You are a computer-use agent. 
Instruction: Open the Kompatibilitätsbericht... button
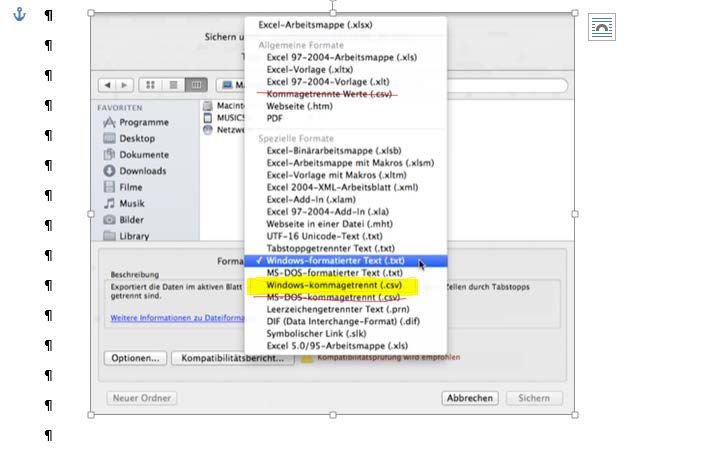(x=232, y=358)
